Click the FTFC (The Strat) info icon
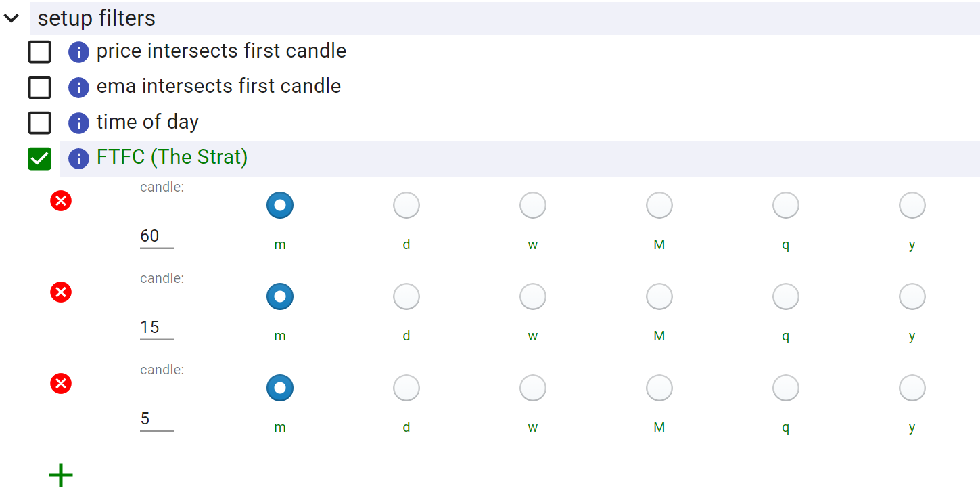This screenshot has height=490, width=980. (79, 159)
